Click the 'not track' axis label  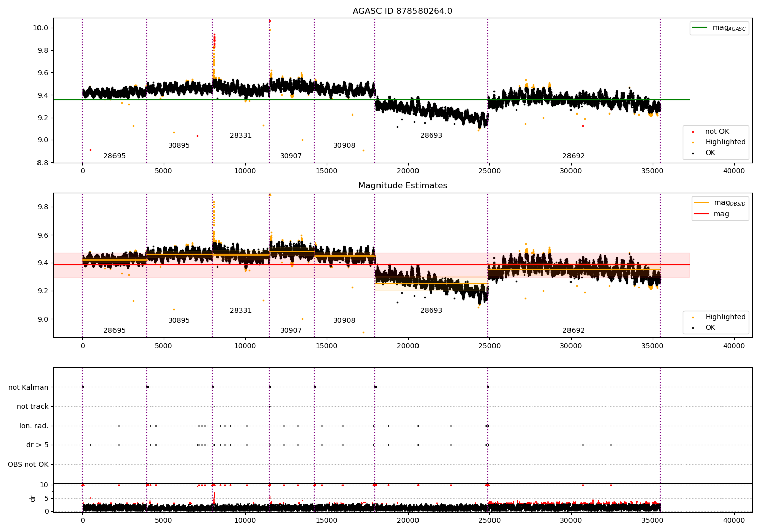click(32, 406)
